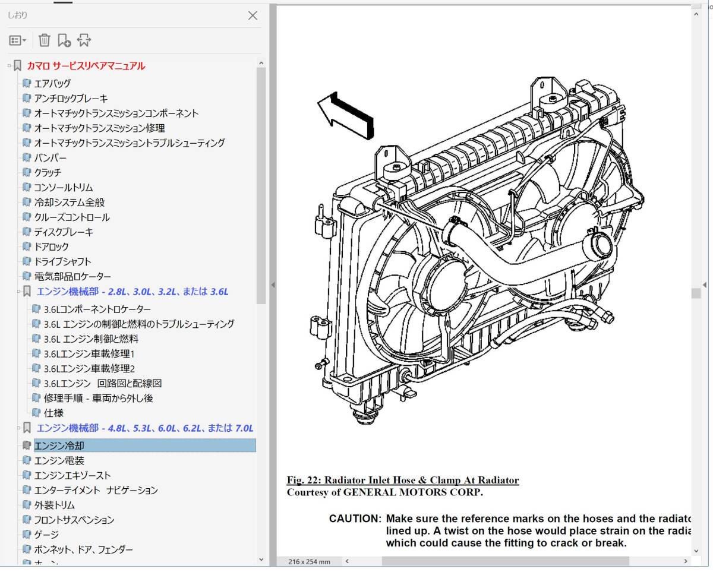The width and height of the screenshot is (713, 588).
Task: Open 3.6Lコンポーネントロケーター bookmark
Action: coord(97,309)
